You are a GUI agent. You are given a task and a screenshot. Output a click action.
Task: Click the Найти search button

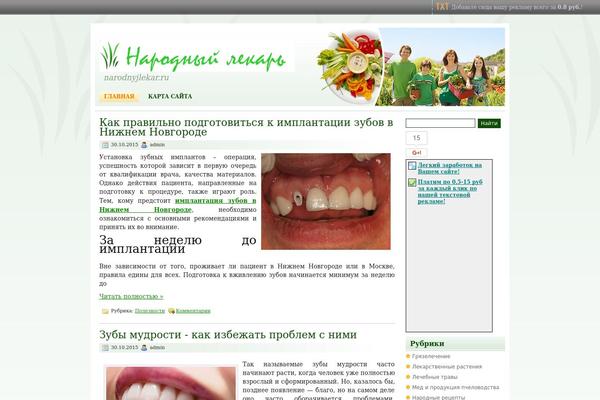(x=489, y=123)
